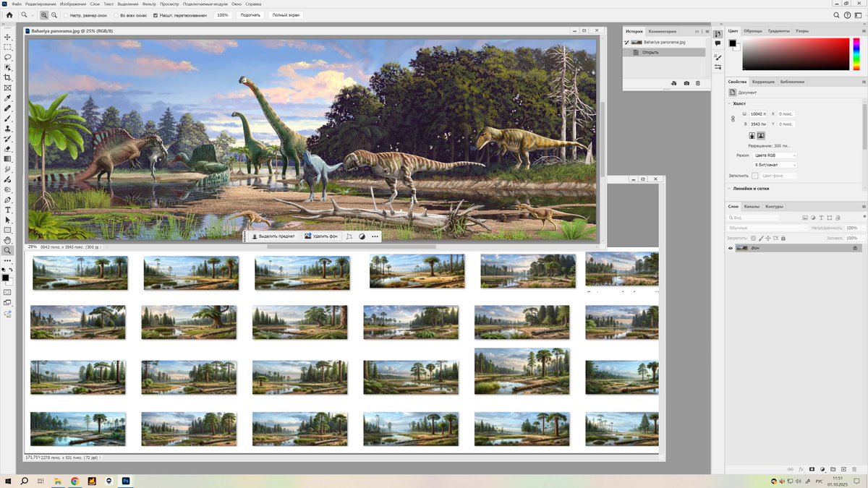868x488 pixels.
Task: Set canvas to portrait orientation
Action: pos(752,135)
